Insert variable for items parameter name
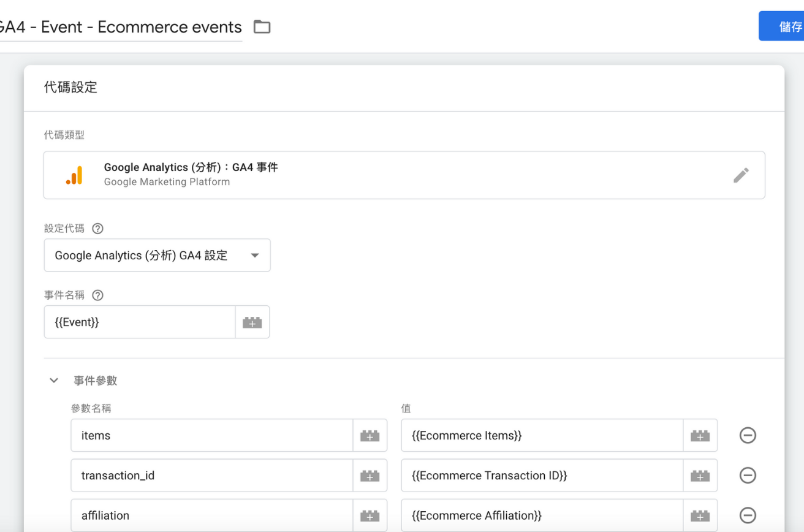 370,436
